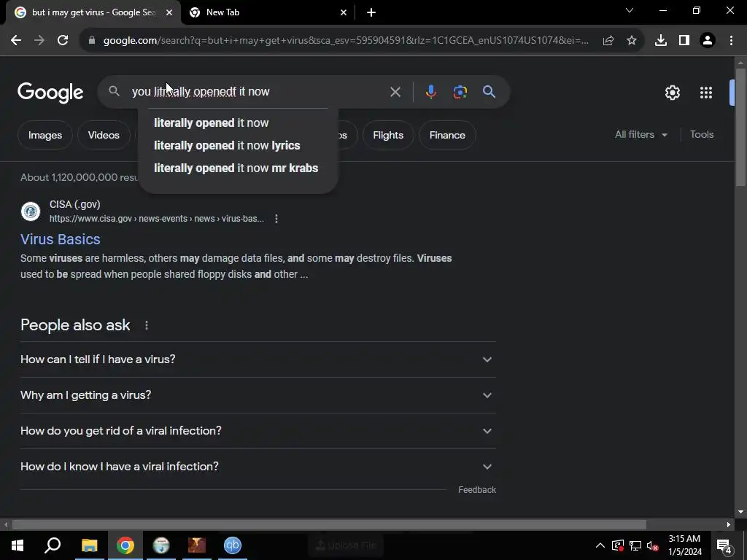
Task: Open Chrome's three-dot menu
Action: (x=731, y=41)
